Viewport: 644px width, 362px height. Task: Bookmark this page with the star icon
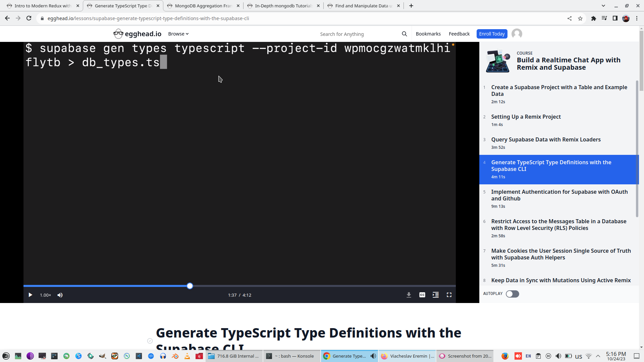[580, 18]
